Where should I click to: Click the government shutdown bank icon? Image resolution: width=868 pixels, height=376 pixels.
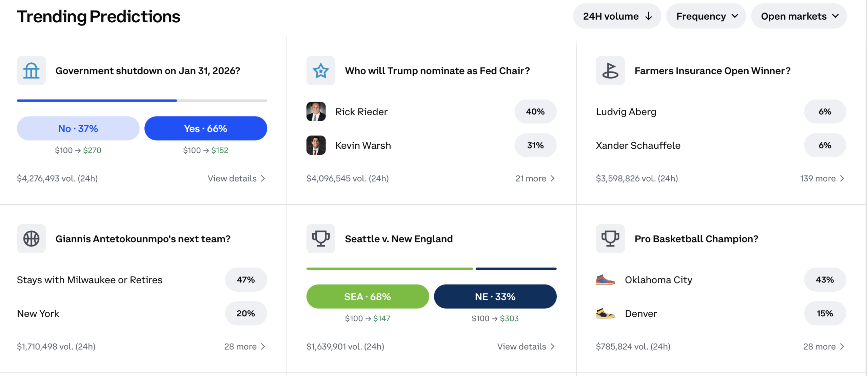coord(31,70)
